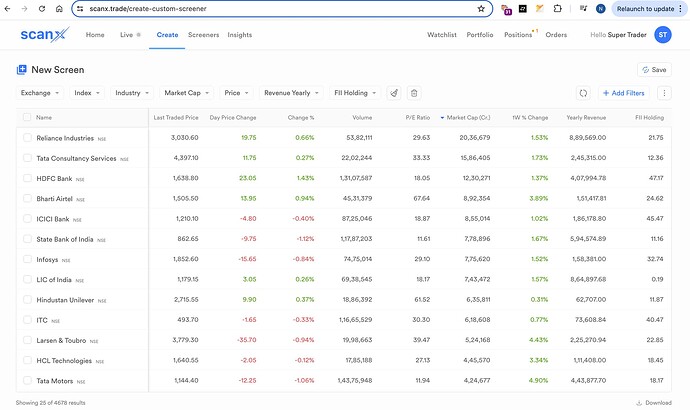The width and height of the screenshot is (690, 410).
Task: Click the LIC of India stock name
Action: [x=54, y=280]
